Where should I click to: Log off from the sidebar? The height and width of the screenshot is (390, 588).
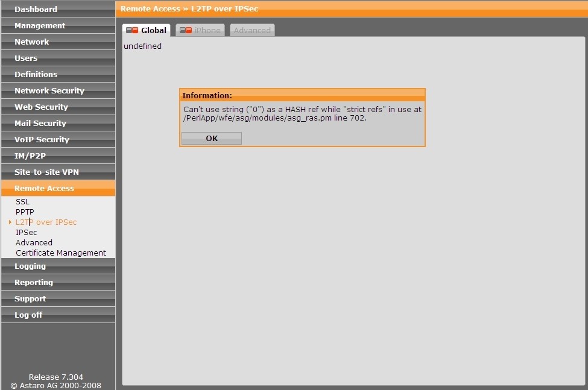(28, 315)
